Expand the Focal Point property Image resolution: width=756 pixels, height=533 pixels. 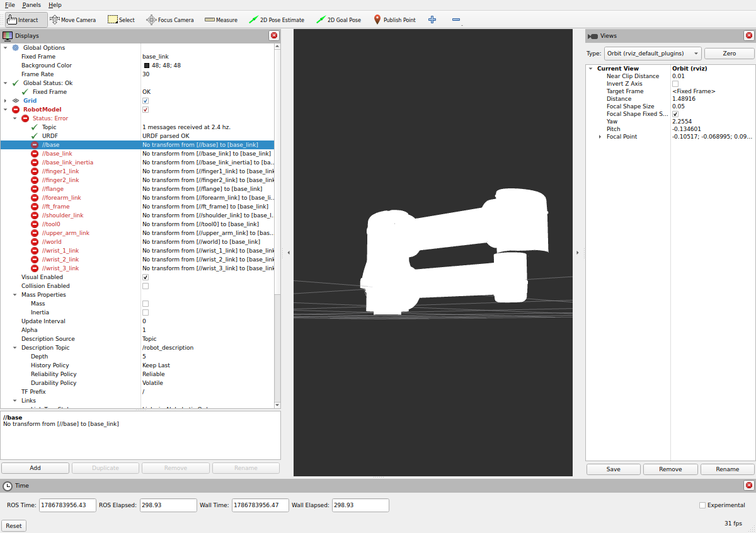point(600,137)
